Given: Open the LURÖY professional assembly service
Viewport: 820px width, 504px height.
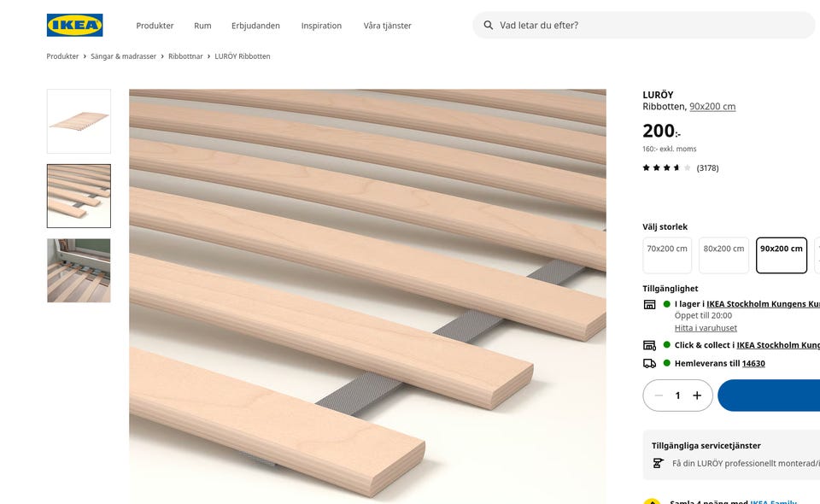Looking at the screenshot, I should pyautogui.click(x=746, y=463).
